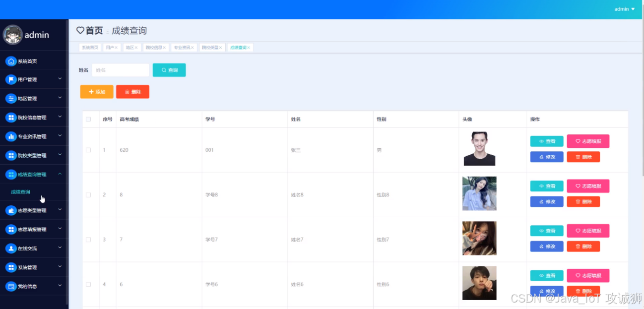Click the admin avatar in the sidebar
The width and height of the screenshot is (644, 309).
12,35
